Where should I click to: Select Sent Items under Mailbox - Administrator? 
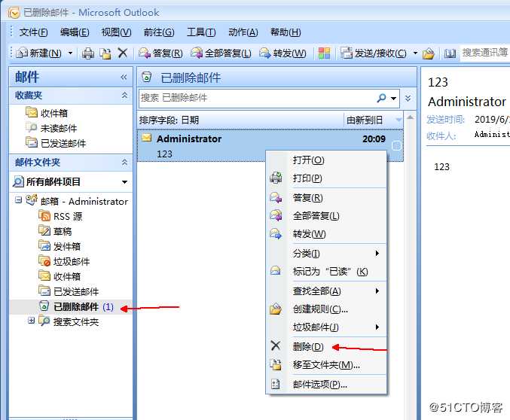tap(69, 291)
